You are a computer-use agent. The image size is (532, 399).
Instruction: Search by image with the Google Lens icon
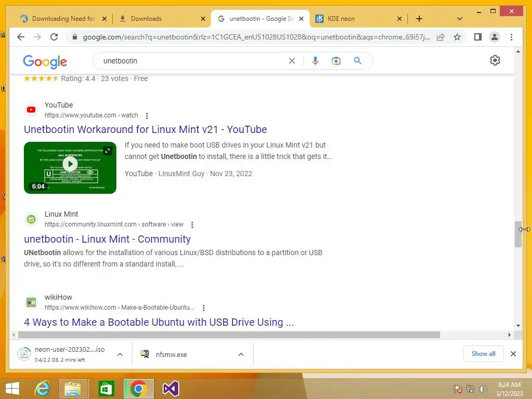pos(336,61)
